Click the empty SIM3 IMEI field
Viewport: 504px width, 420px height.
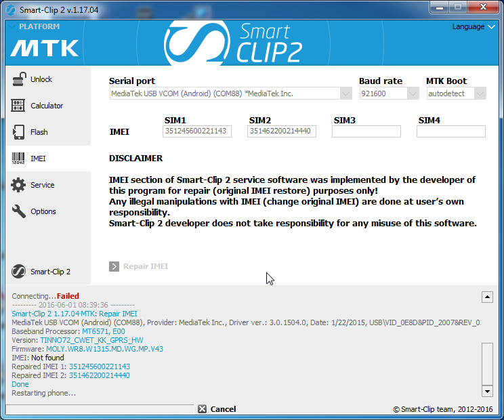366,131
